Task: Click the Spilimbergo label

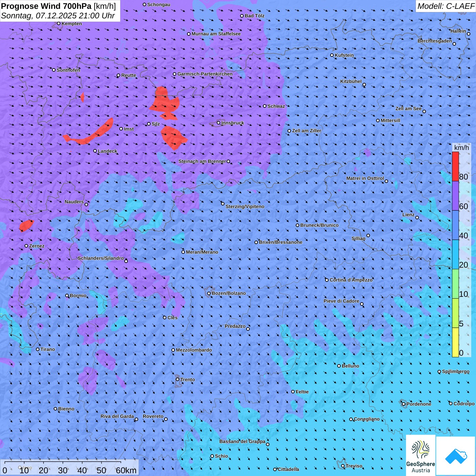Action: 456,371
